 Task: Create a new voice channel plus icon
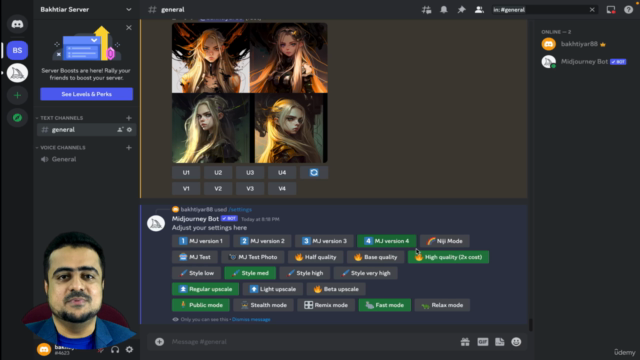point(129,148)
